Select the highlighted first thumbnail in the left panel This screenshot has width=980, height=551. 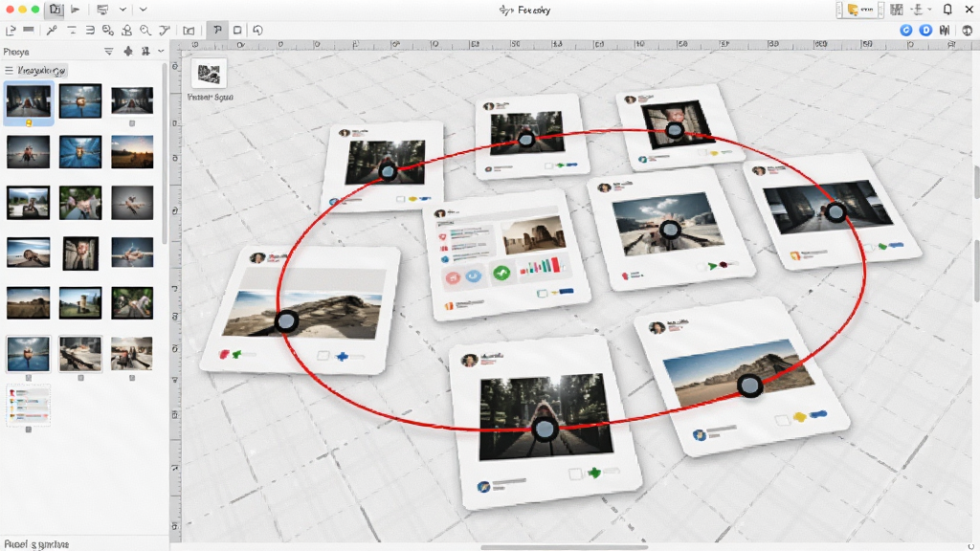click(x=28, y=101)
